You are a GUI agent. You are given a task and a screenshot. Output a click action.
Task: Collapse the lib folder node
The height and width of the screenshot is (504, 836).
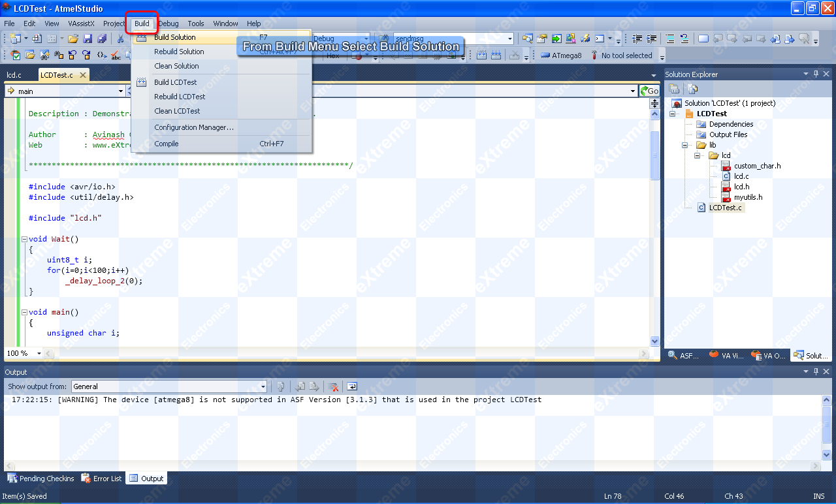tap(685, 145)
